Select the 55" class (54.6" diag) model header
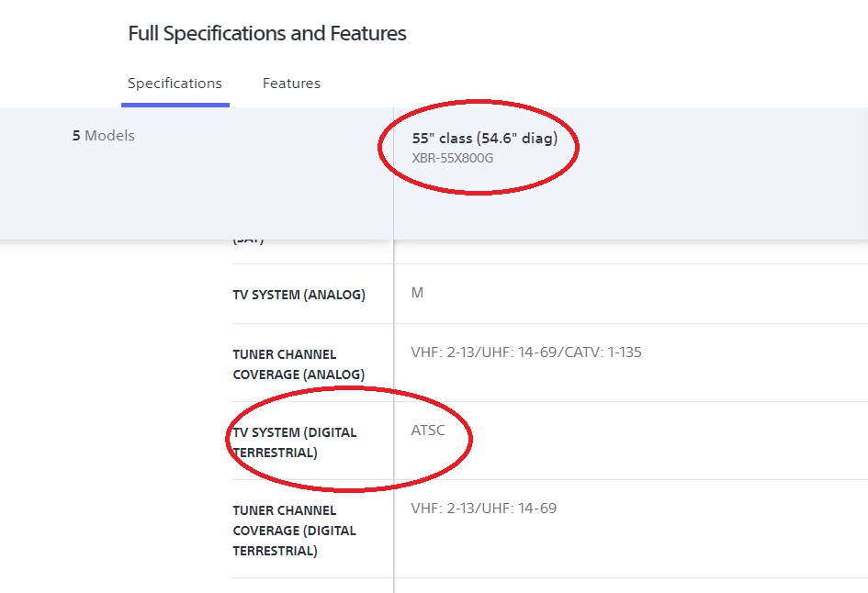 click(484, 139)
